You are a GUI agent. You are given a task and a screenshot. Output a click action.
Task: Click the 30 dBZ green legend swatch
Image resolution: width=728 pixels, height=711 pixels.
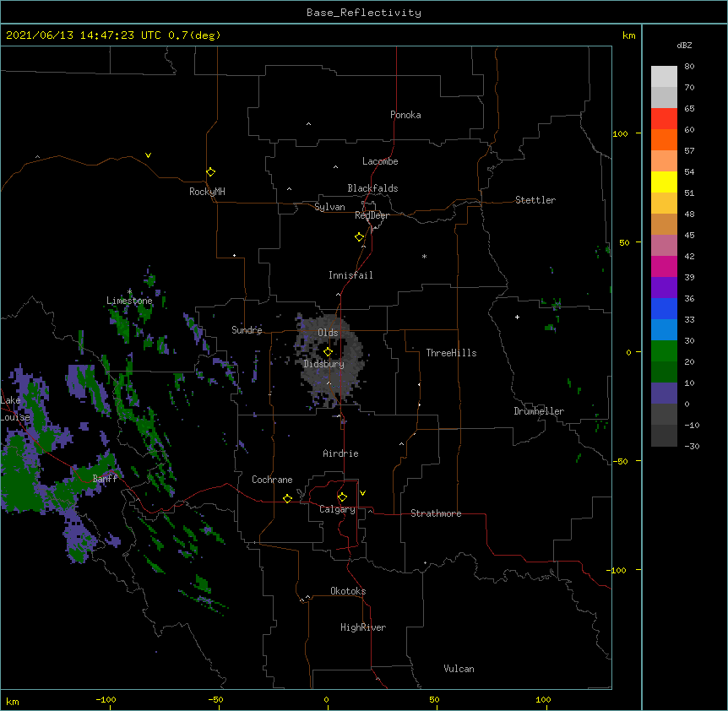[664, 351]
